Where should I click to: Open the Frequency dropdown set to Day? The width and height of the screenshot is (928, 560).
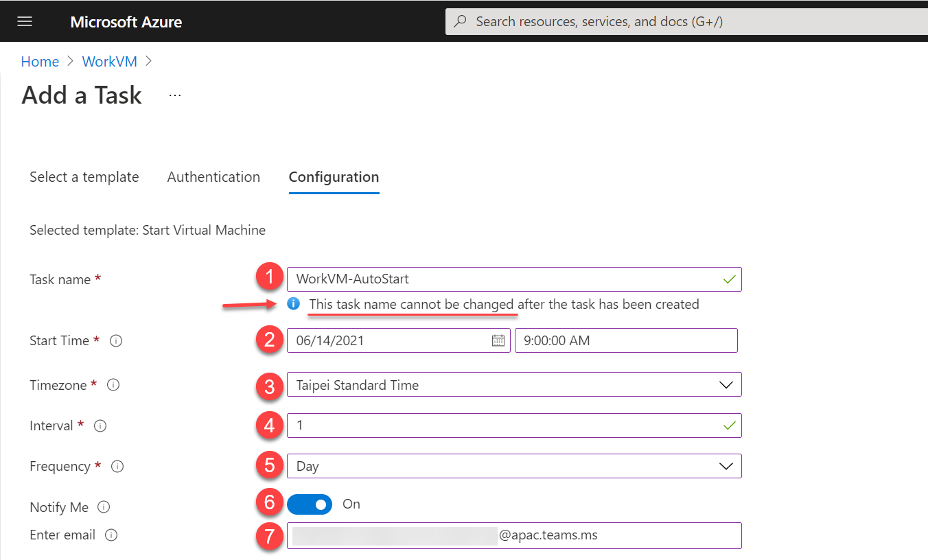[514, 466]
